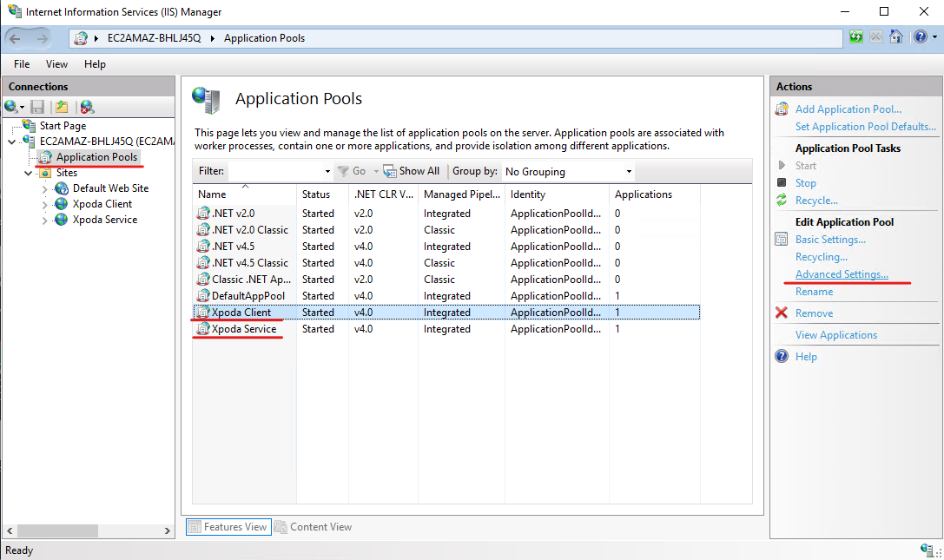Click the blue Help icon in Actions
Viewport: 944px width, 560px height.
(x=782, y=356)
